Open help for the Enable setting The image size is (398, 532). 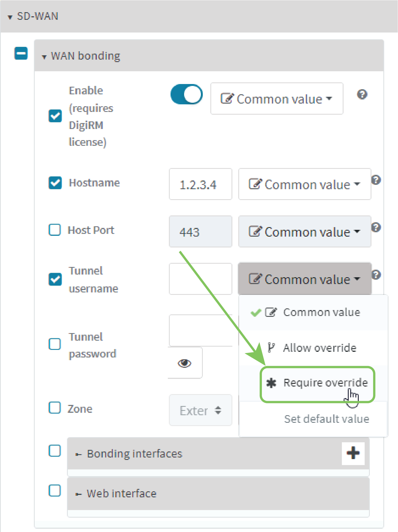pyautogui.click(x=362, y=94)
